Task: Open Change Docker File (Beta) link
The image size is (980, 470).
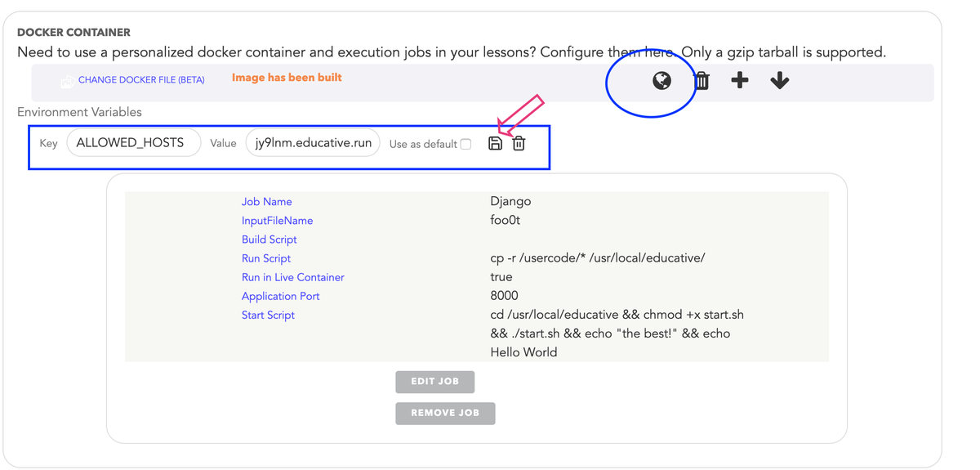Action: point(141,80)
